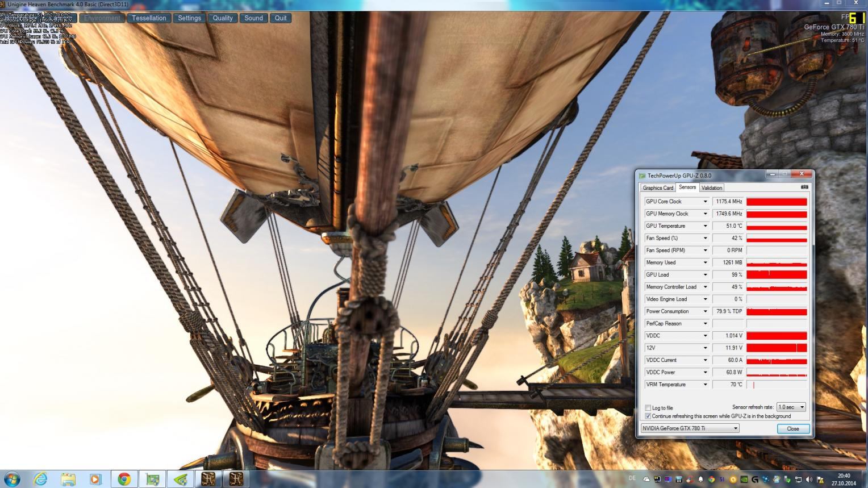Uncheck Continue refreshing in background option
This screenshot has height=488, width=868.
click(648, 416)
